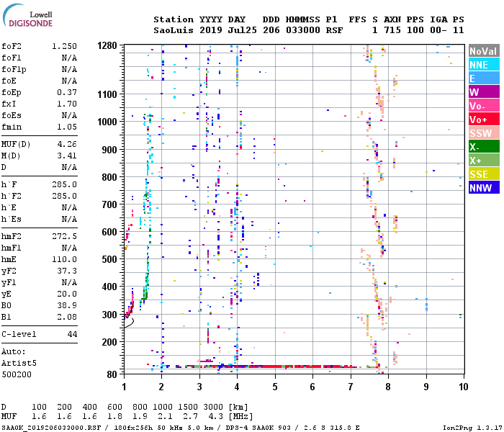Viewport: 504px width, 432px height.
Task: Click the 033000 time value
Action: 303,30
